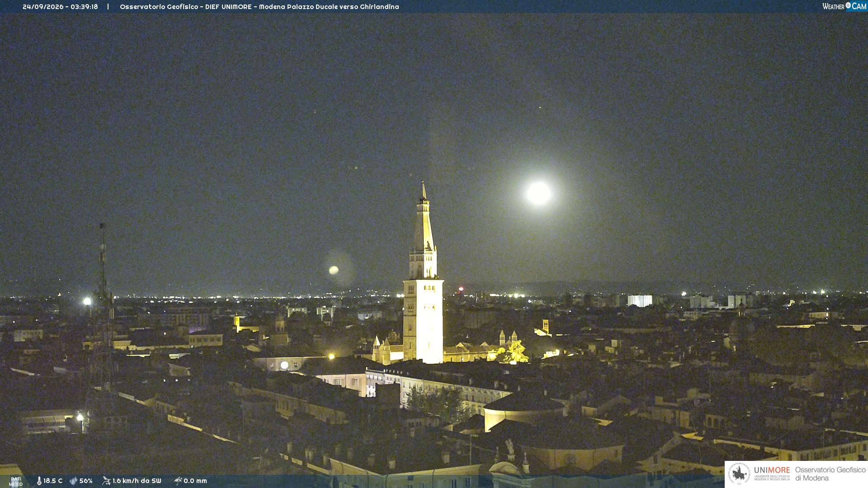This screenshot has width=868, height=488.
Task: Click the small lens flare orb left of tower
Action: (334, 270)
